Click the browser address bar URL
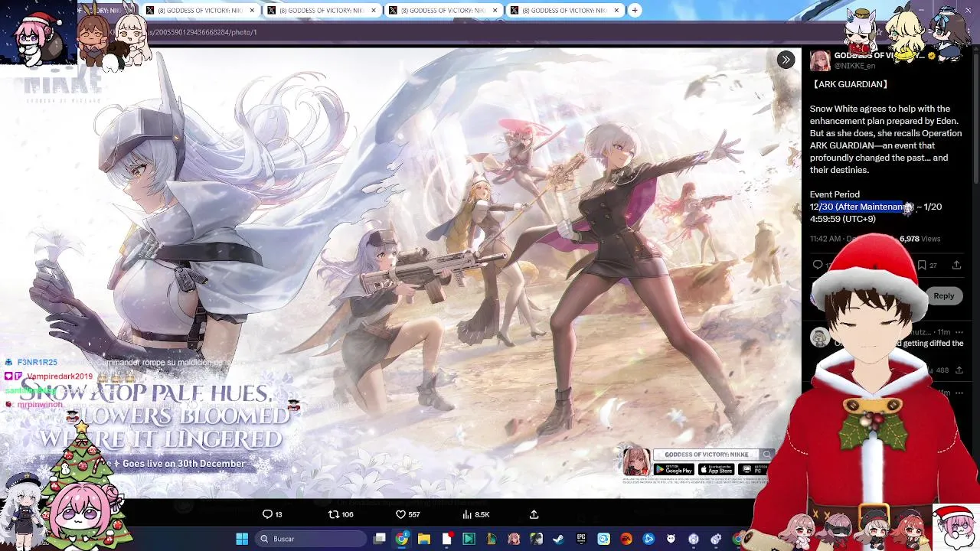Viewport: 980px width, 551px height. 202,32
